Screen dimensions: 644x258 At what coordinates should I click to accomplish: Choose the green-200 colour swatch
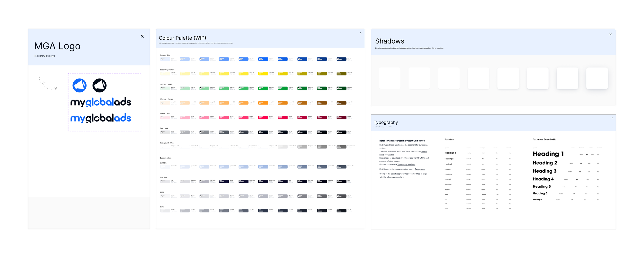[204, 88]
